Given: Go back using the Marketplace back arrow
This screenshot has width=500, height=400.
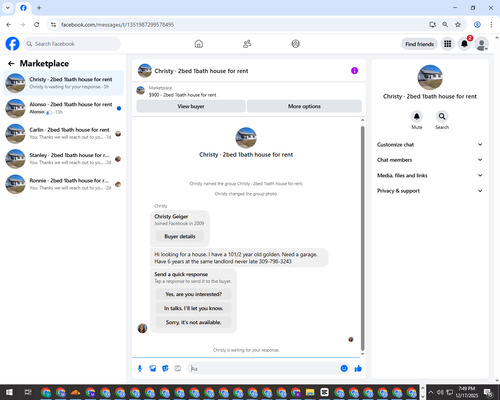Looking at the screenshot, I should [x=11, y=63].
